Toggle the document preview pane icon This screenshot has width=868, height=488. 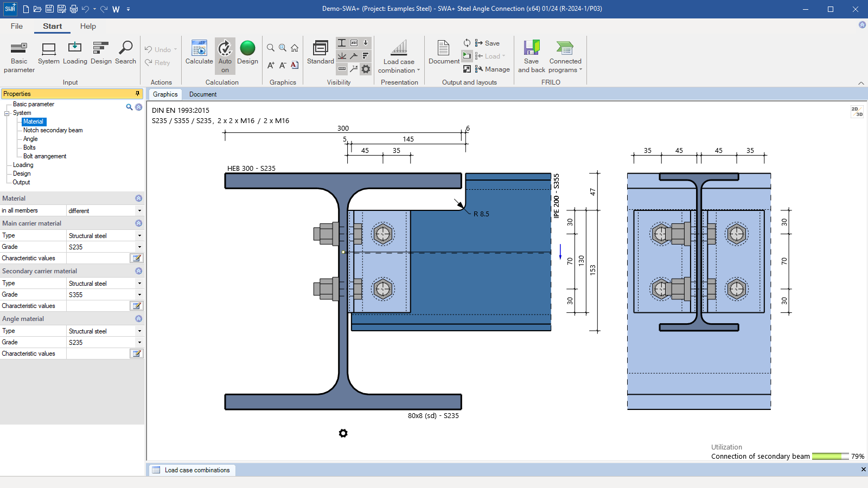467,56
